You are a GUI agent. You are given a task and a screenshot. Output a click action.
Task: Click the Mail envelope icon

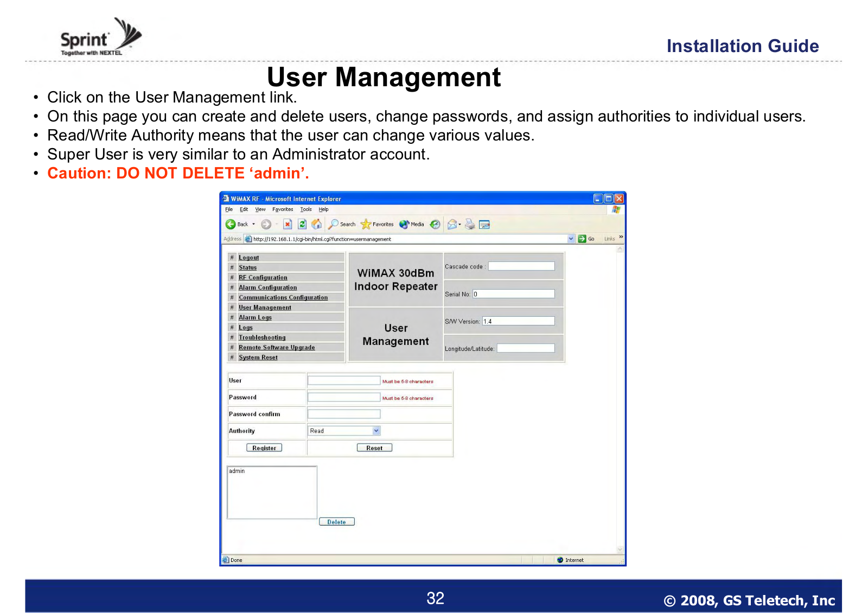point(452,224)
